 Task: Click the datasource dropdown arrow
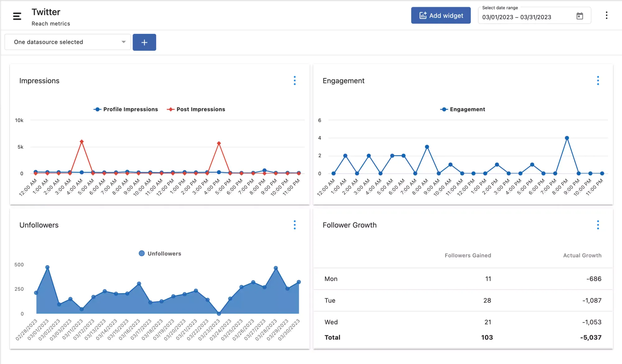pos(123,42)
